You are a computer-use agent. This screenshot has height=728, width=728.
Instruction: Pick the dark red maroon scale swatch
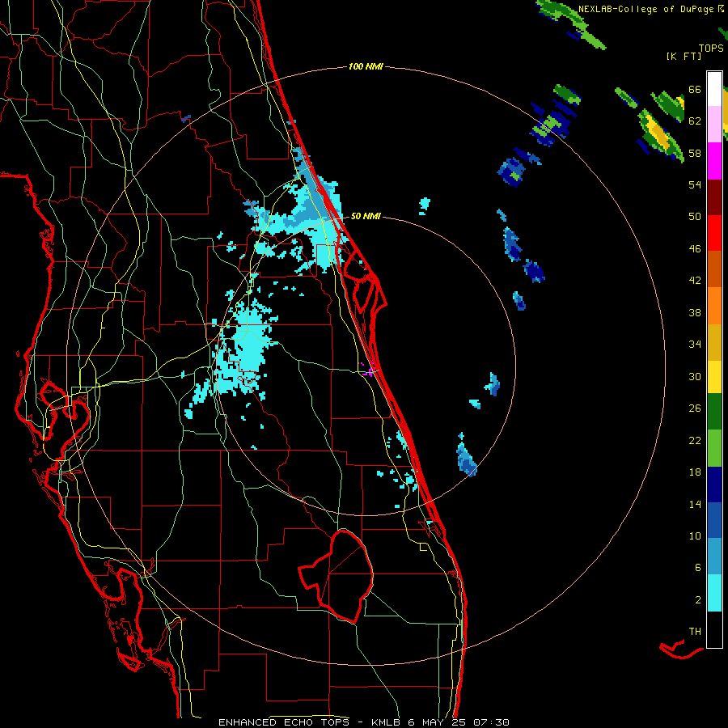pyautogui.click(x=714, y=198)
